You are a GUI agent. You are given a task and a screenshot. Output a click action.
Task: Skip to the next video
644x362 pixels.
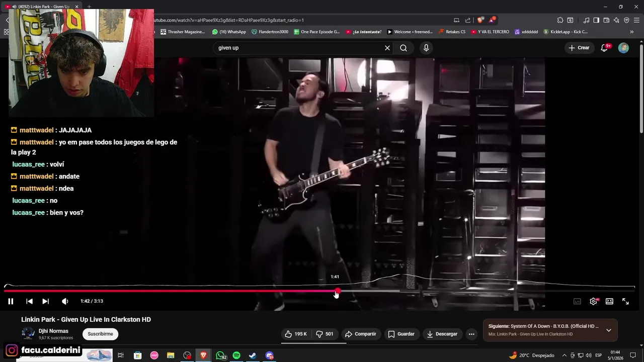point(45,301)
